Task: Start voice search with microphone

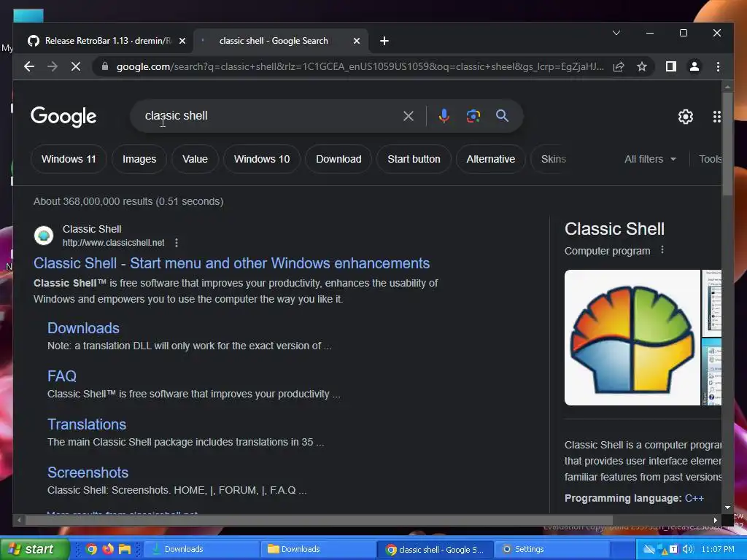Action: point(444,116)
